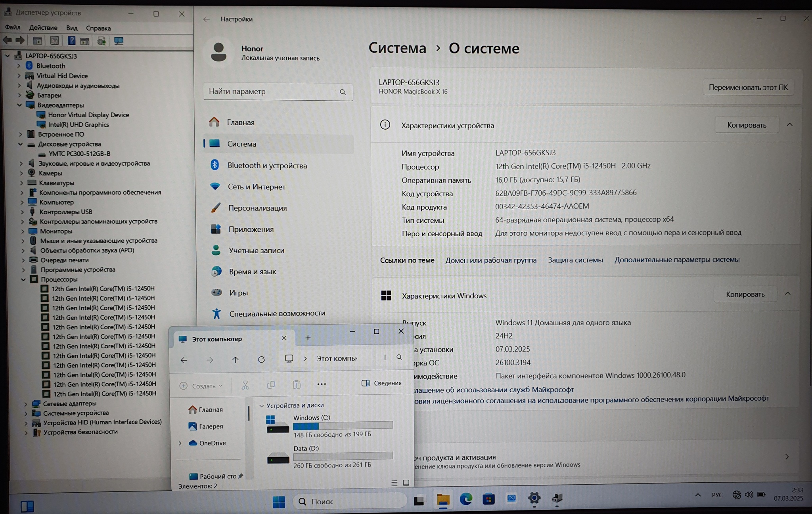Click the Cut scissors icon in Explorer
Viewport: 812px width, 514px height.
[245, 385]
